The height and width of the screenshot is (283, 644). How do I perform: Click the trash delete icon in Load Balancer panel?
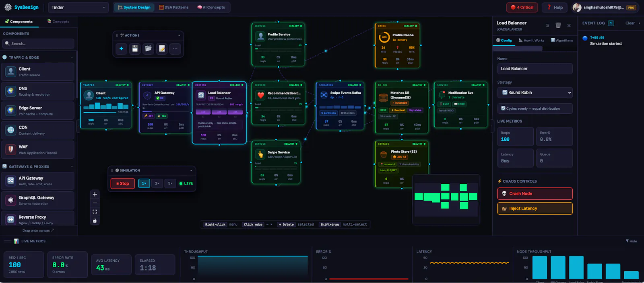558,25
